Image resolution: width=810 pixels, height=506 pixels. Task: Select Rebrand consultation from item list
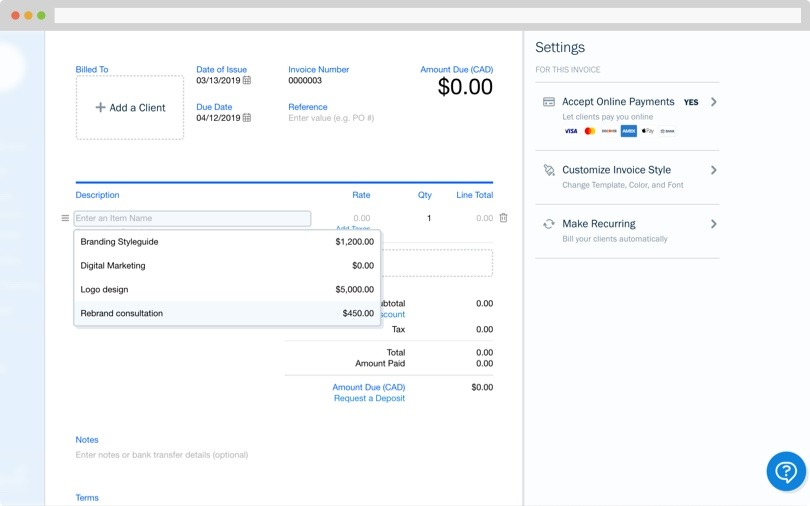[x=227, y=313]
